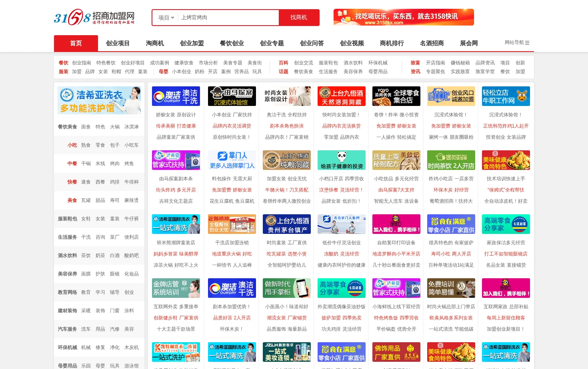This screenshot has width=588, height=369.
Task: Open the 服装鞋包 sidebar category
Action: (68, 219)
